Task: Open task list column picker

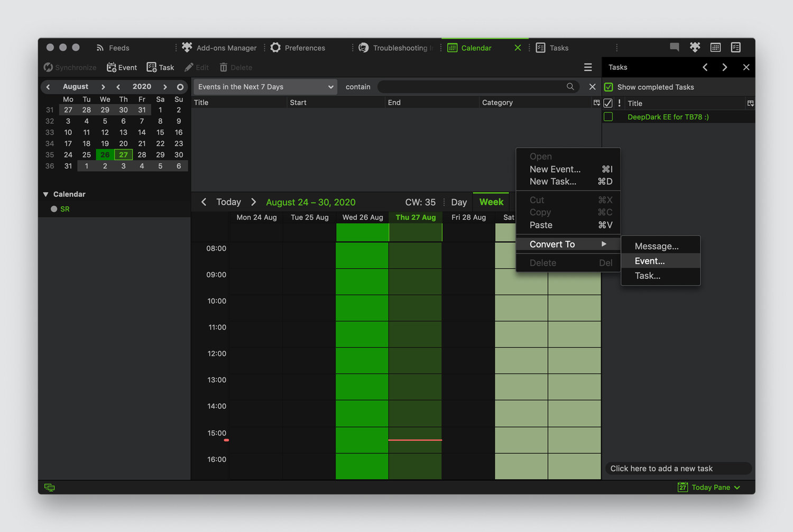Action: point(750,103)
